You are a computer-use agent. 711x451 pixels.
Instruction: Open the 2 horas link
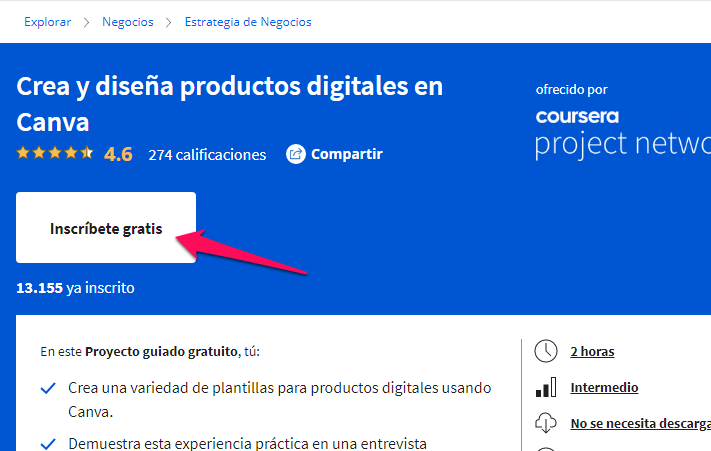tap(592, 351)
